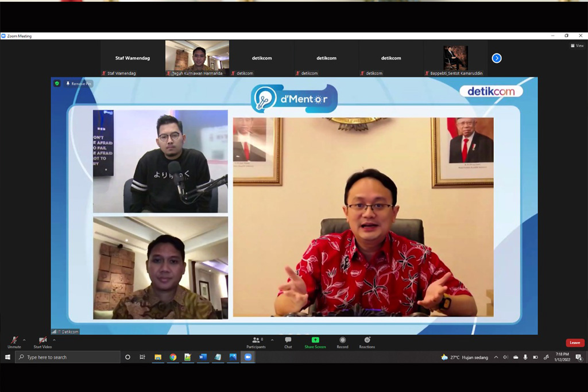Open the notification center icon
This screenshot has width=588, height=392.
579,358
